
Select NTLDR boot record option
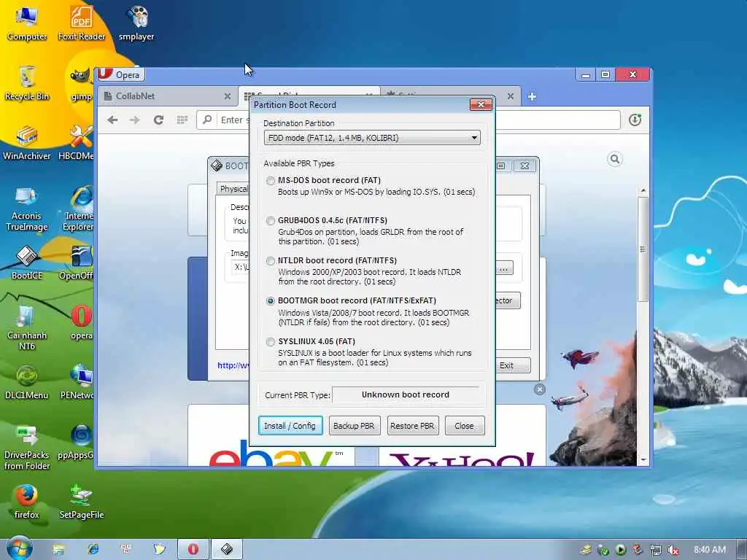tap(271, 260)
